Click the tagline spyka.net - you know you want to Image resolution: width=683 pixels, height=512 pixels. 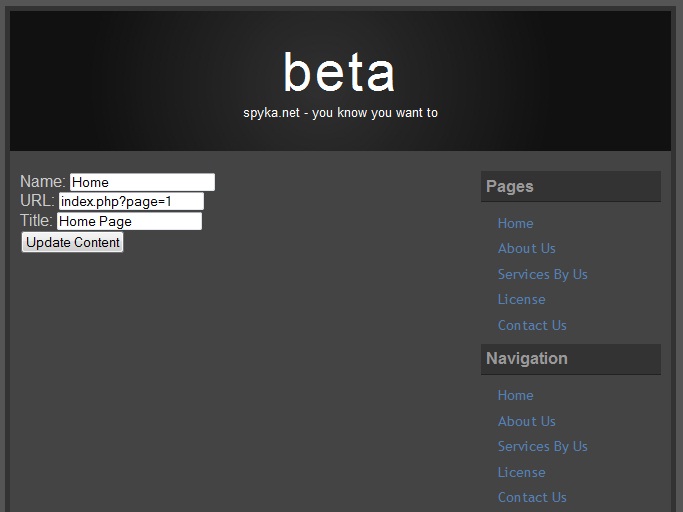pos(340,113)
